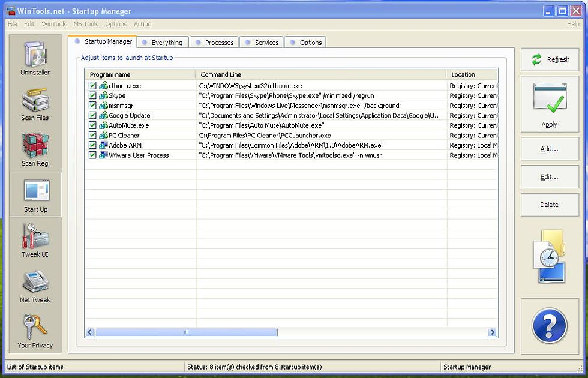The image size is (588, 378).
Task: Switch to the Everything tab
Action: [x=163, y=43]
